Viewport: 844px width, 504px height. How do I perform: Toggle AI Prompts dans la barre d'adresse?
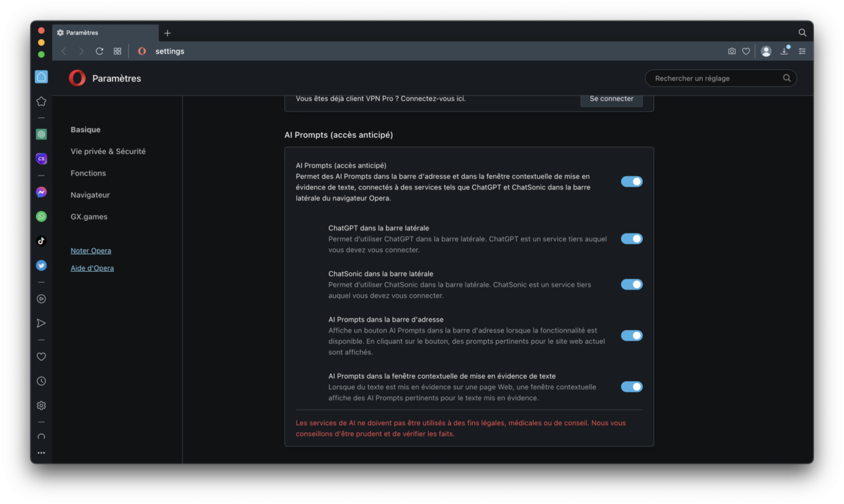click(x=632, y=336)
